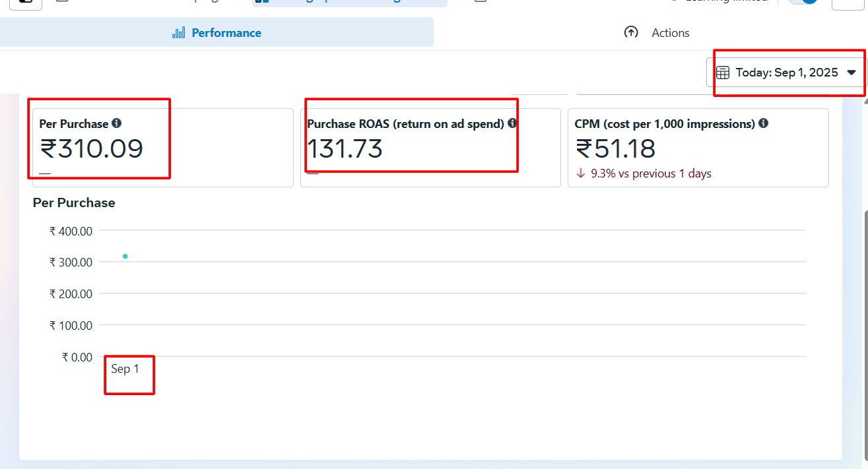Click the 9.3% vs previous 1 days text

coord(651,173)
